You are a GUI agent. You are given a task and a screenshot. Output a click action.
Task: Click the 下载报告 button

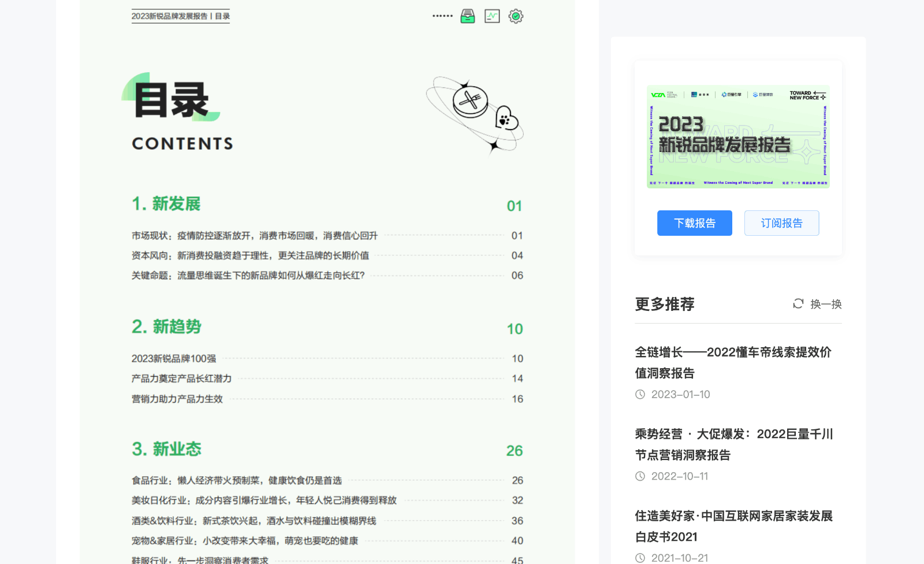(x=694, y=223)
